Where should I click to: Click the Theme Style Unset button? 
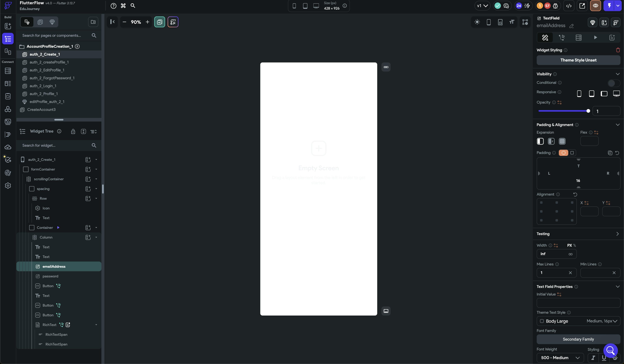click(578, 60)
